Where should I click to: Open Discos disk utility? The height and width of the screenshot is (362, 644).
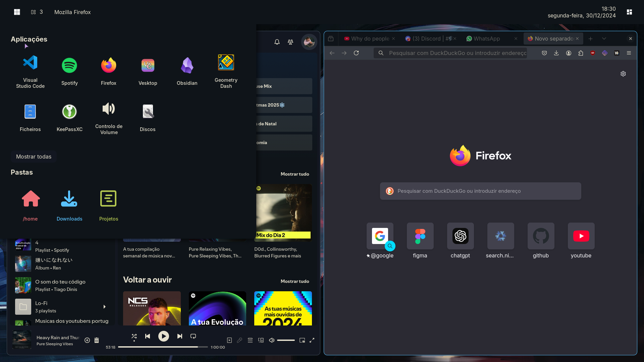(x=148, y=118)
